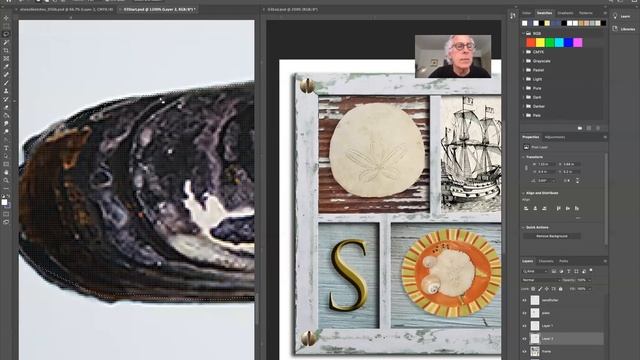The image size is (640, 360).
Task: Click flip vertical icon in Transform
Action: pos(577,180)
